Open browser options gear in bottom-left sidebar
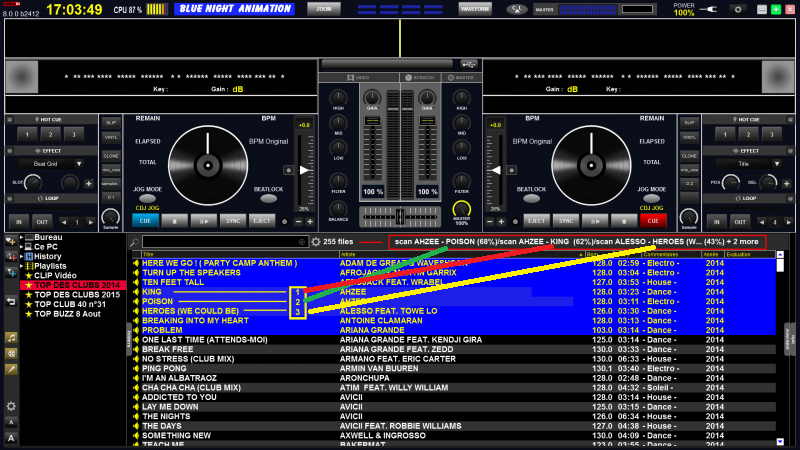The width and height of the screenshot is (800, 450). (x=11, y=406)
